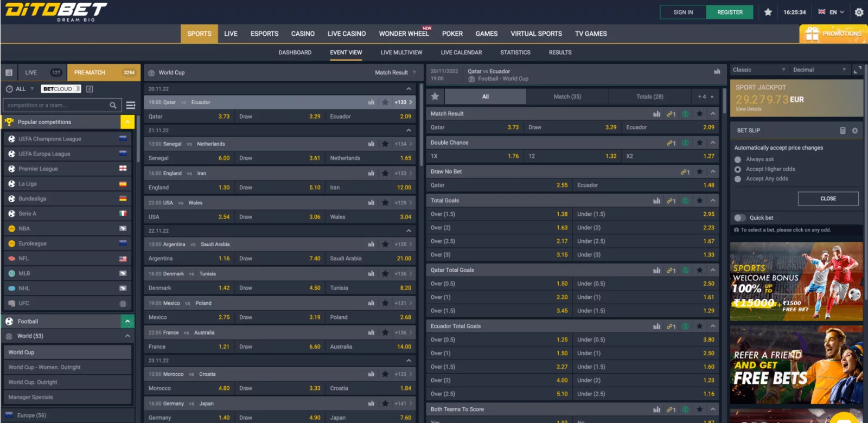Toggle the Quick bet switch

739,218
